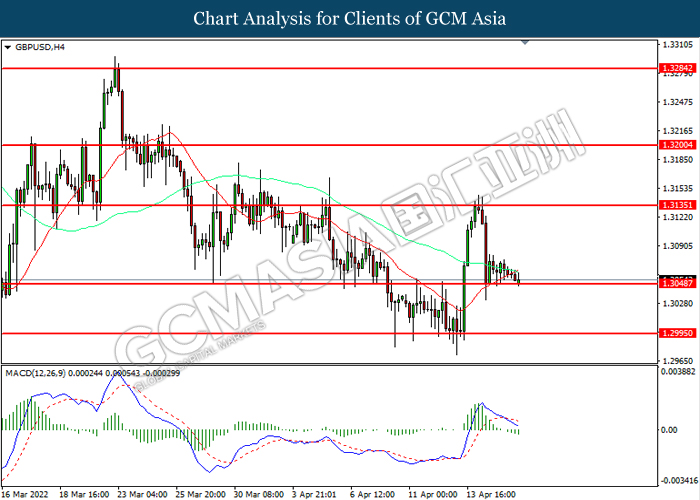Click the 16 Mar 2022 date label
This screenshot has height=500, width=700.
pyautogui.click(x=25, y=494)
